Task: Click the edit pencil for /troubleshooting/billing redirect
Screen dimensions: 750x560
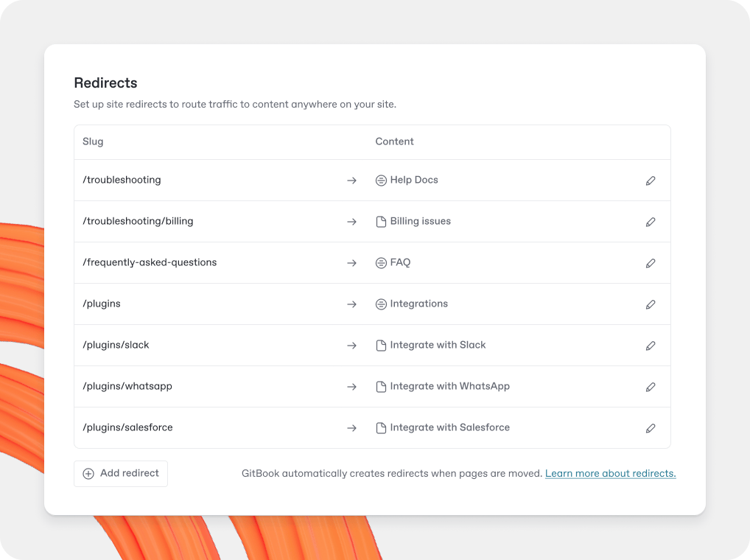Action: (651, 221)
